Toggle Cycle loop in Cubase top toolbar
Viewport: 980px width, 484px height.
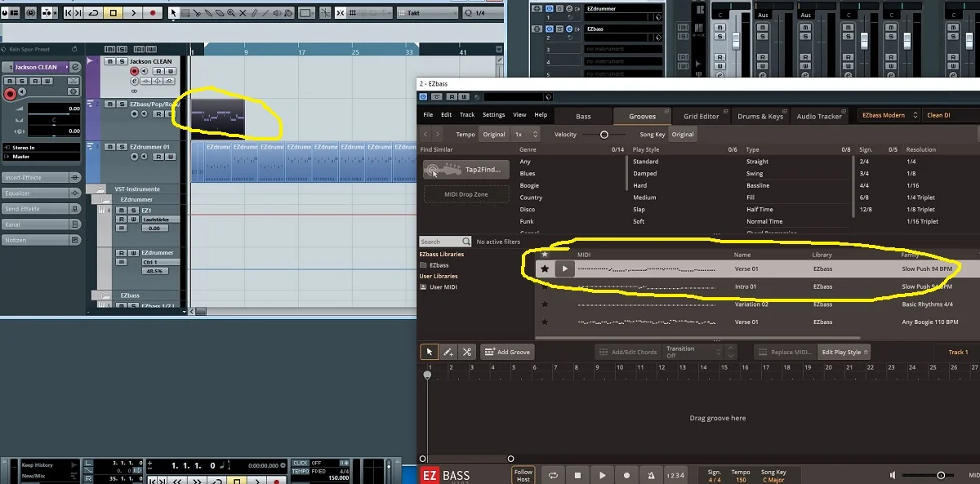(94, 13)
